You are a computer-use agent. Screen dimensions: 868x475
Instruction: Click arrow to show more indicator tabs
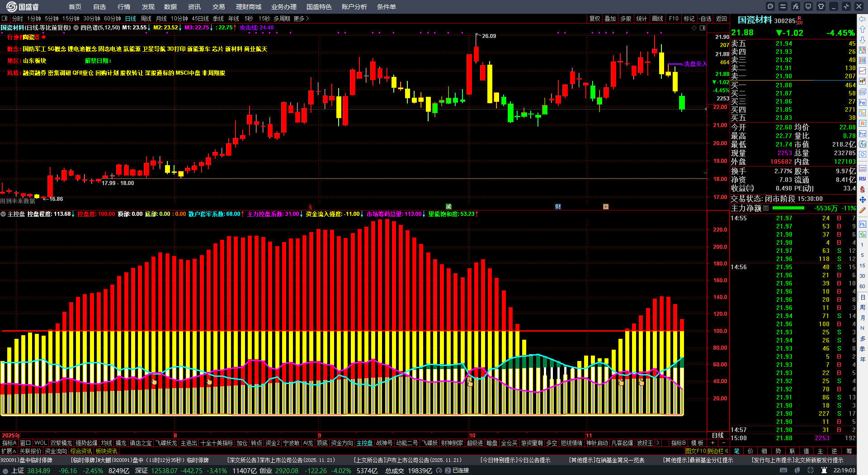[x=658, y=443]
